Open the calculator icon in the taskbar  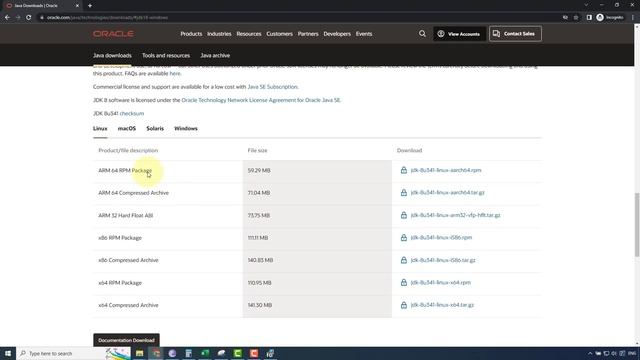point(189,353)
